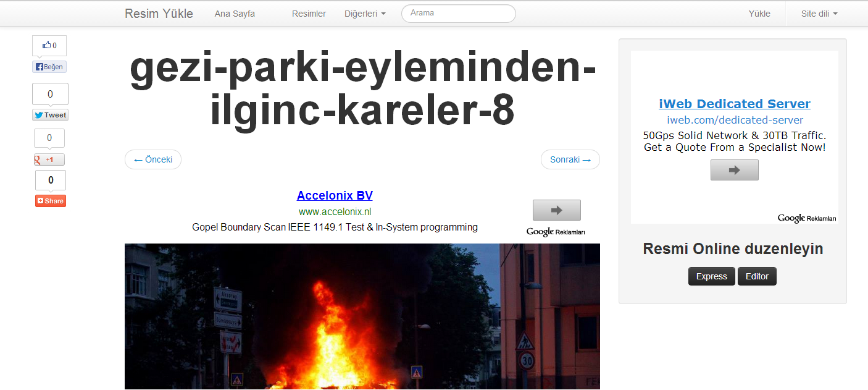
Task: Go to the Önceki previous image
Action: (153, 159)
